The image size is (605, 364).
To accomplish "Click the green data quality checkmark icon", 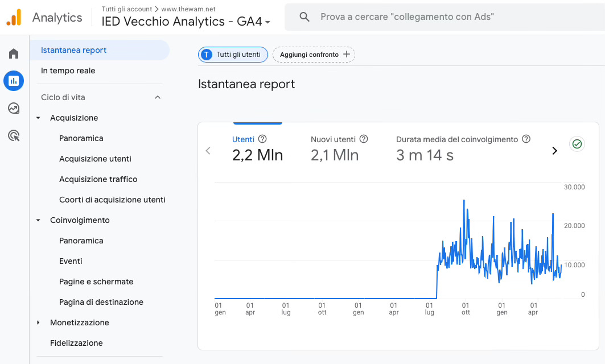I will click(x=577, y=144).
